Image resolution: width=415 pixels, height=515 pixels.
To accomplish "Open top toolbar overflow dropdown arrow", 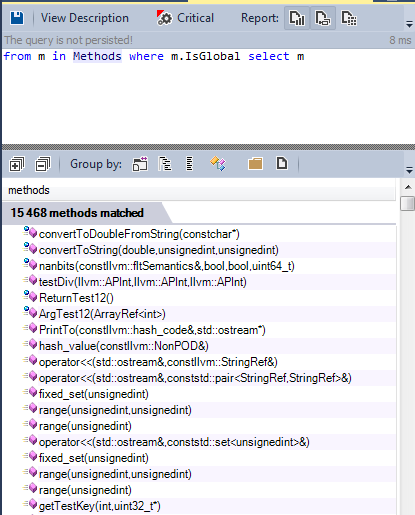I will [x=409, y=24].
